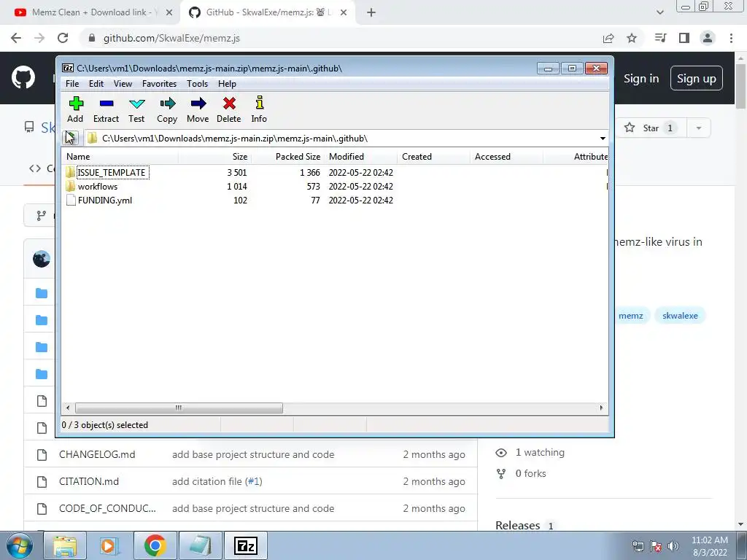Click the 7-Zip address path field
This screenshot has height=560, width=747.
(x=341, y=138)
